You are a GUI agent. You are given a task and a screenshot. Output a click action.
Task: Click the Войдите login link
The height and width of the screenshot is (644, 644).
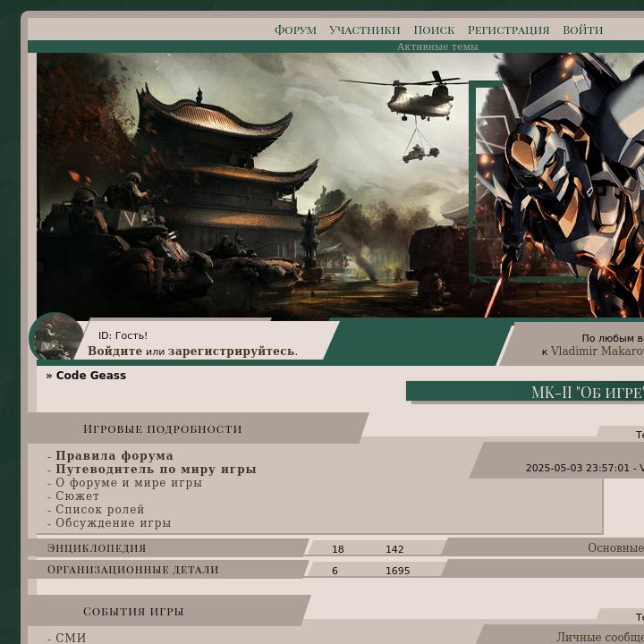pos(114,352)
